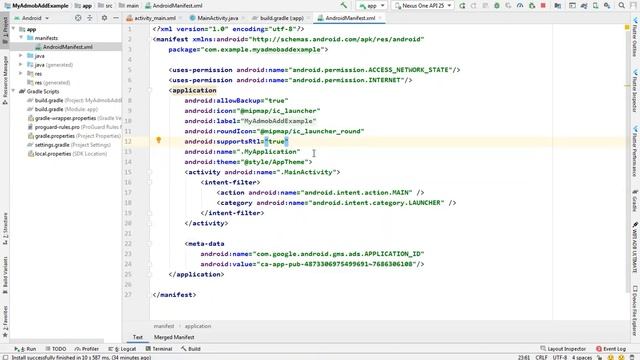Open SDK Manager toolbar icon
Image resolution: width=640 pixels, height=360 pixels.
607,6
